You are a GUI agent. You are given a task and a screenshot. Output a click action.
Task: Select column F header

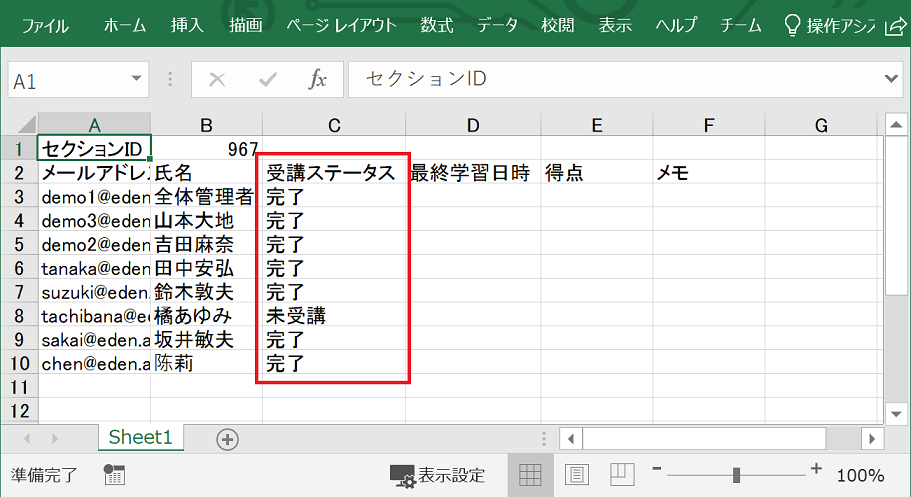pos(709,124)
